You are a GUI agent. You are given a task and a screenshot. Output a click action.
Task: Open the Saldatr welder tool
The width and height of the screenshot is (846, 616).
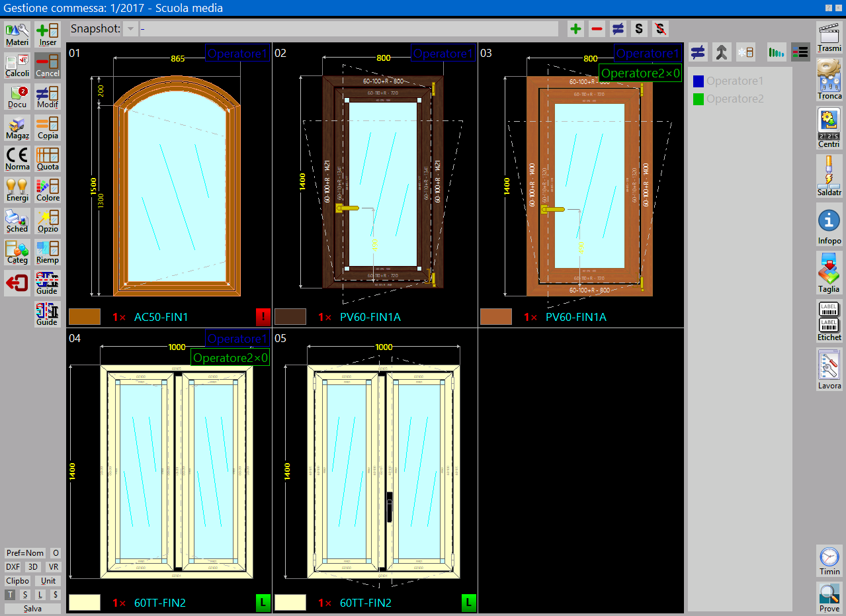point(829,176)
